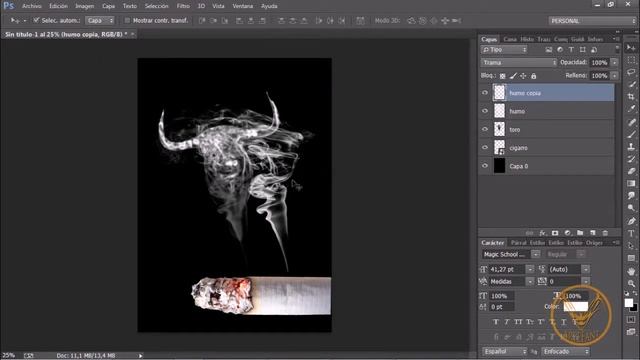Toggle lock position icon
The height and width of the screenshot is (360, 640).
click(523, 76)
